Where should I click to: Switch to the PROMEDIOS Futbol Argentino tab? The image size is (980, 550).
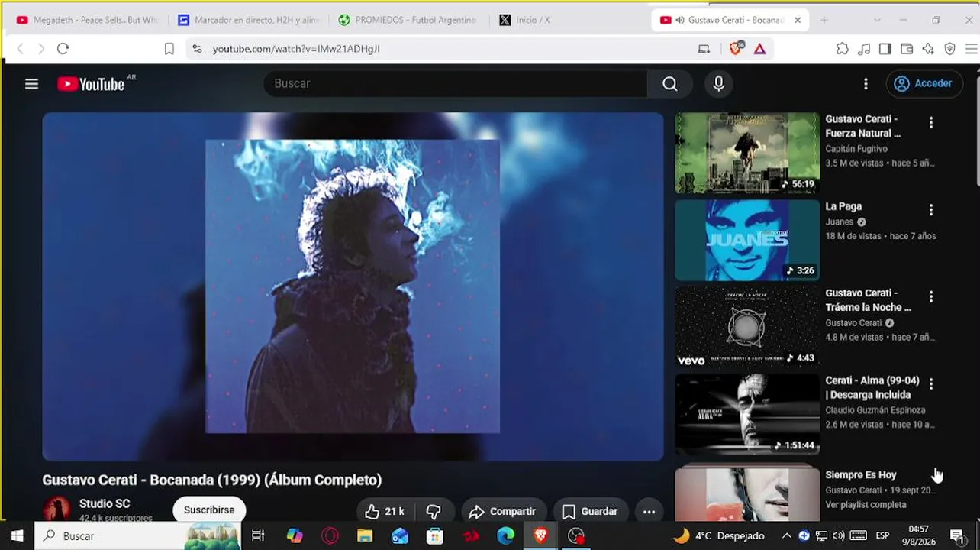click(x=408, y=20)
